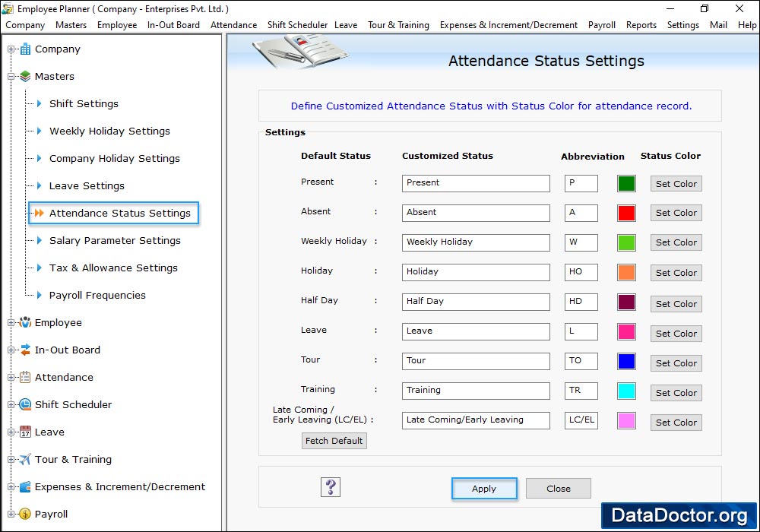Image resolution: width=760 pixels, height=532 pixels.
Task: Click the Absent customized status field
Action: point(476,213)
